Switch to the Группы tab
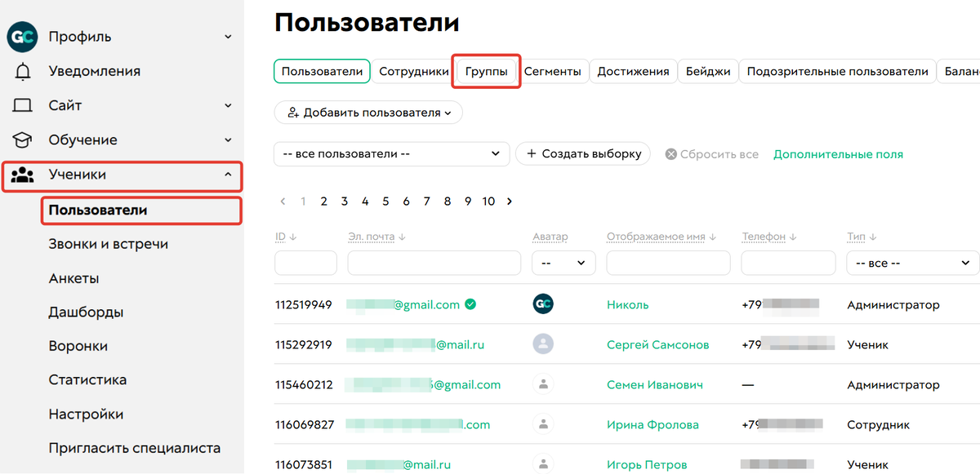 [486, 71]
